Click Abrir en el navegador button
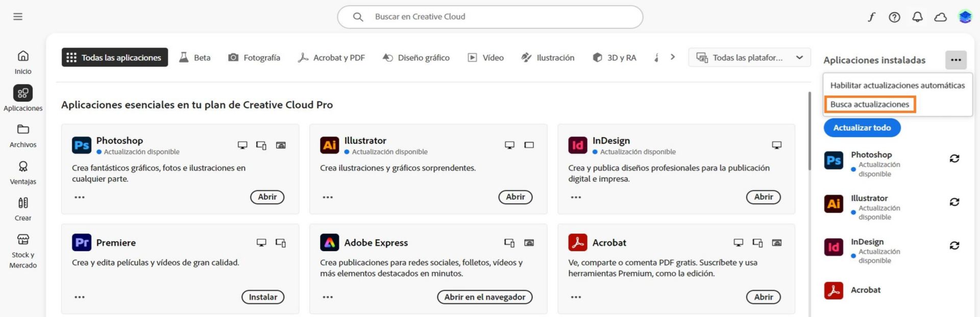This screenshot has height=317, width=980. click(x=485, y=297)
